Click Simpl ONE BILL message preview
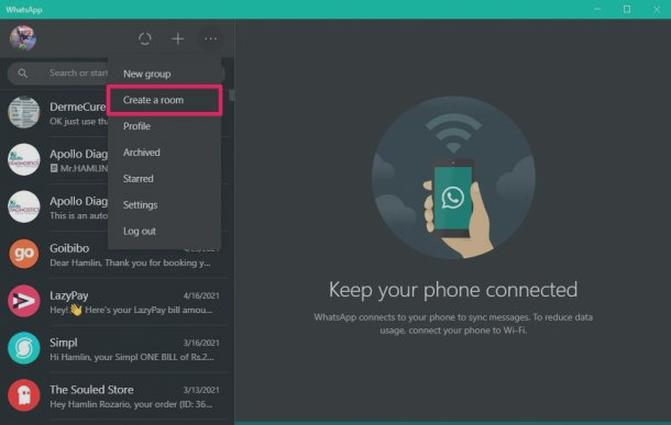This screenshot has width=671, height=425. point(132,357)
